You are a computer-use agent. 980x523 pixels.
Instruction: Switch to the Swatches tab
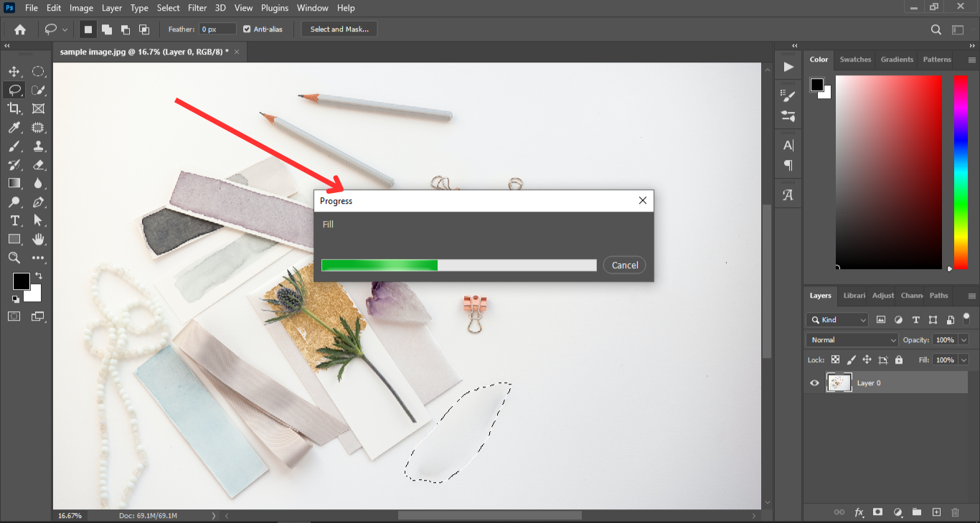855,60
